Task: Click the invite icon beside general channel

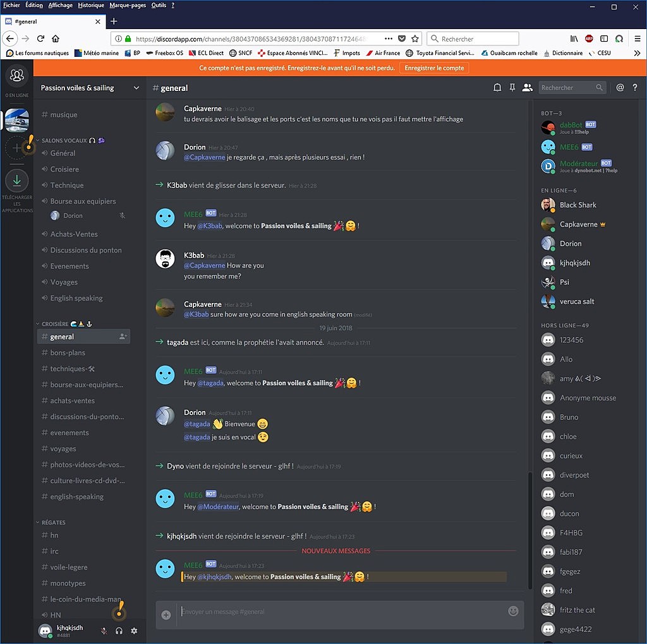Action: [123, 337]
